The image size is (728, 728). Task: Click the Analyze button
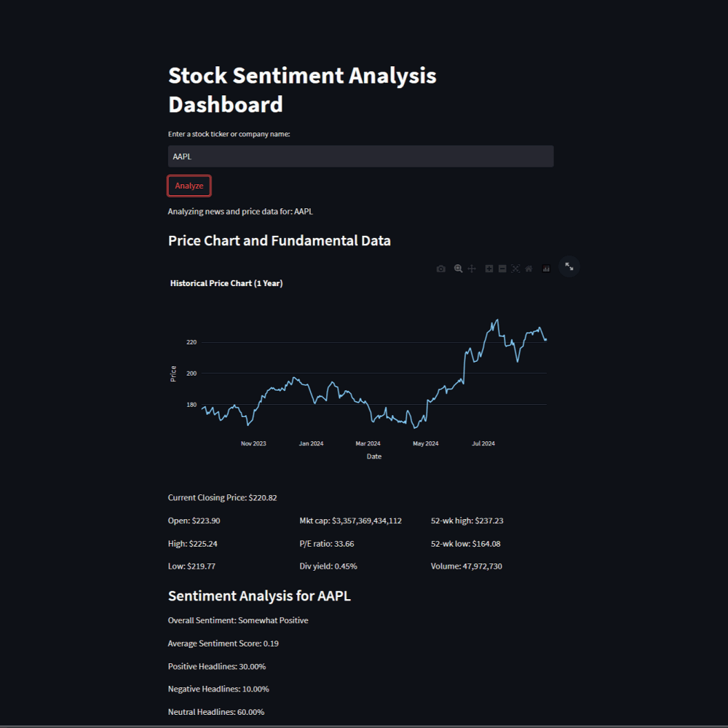point(189,186)
